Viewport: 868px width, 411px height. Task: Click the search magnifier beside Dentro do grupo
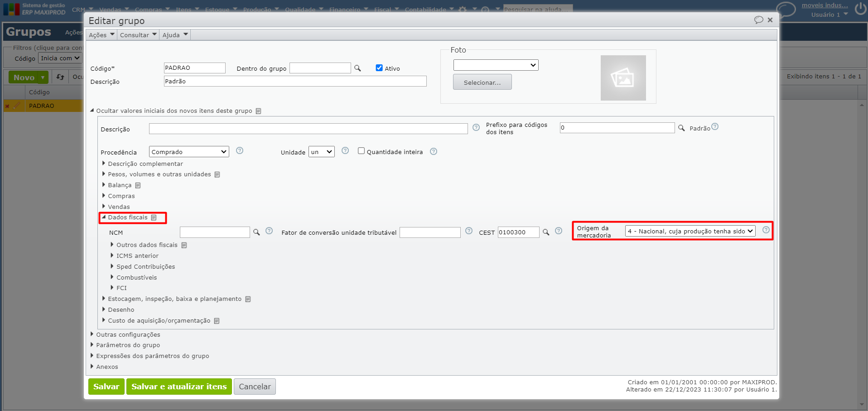pos(357,68)
